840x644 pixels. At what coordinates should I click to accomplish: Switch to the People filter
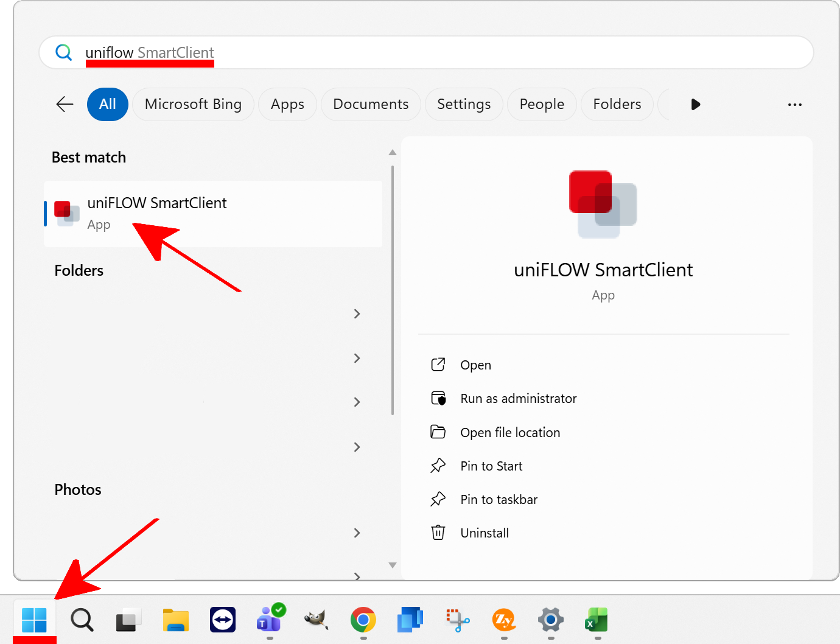pyautogui.click(x=542, y=104)
